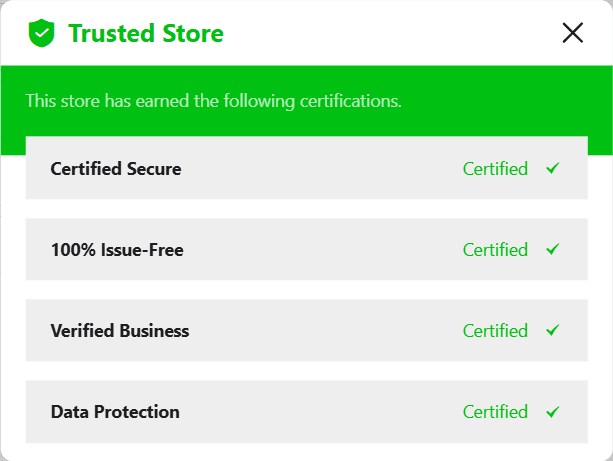613x461 pixels.
Task: Select the Data Protection label
Action: pyautogui.click(x=115, y=412)
